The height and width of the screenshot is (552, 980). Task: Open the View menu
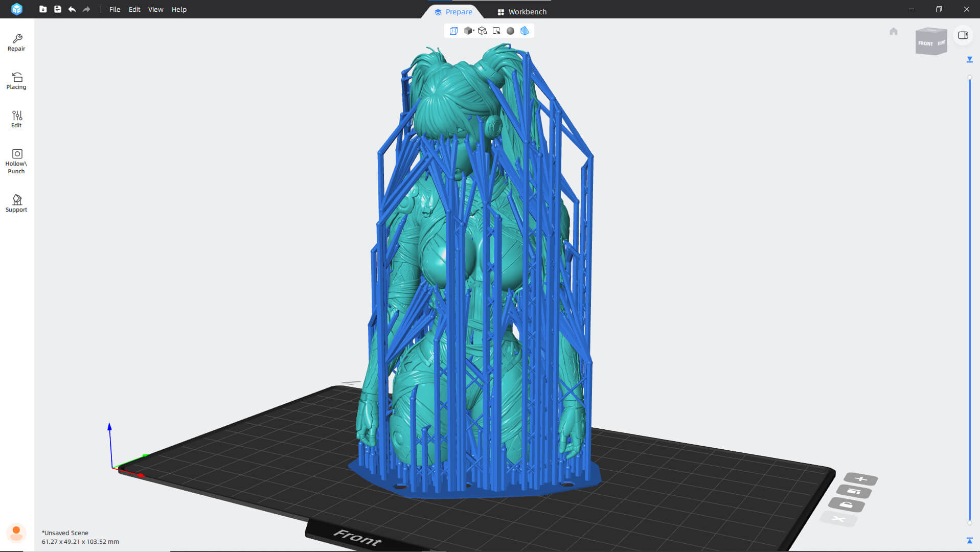click(155, 9)
